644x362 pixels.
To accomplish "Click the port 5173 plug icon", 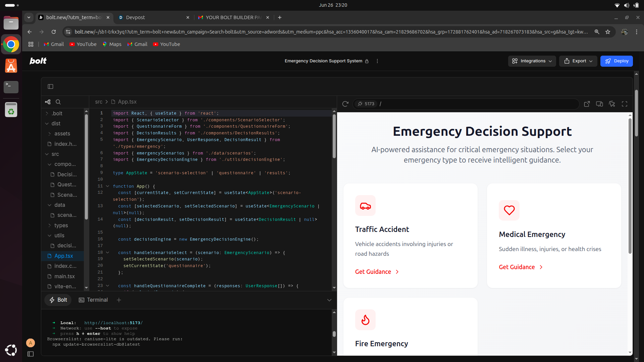I will tap(360, 104).
